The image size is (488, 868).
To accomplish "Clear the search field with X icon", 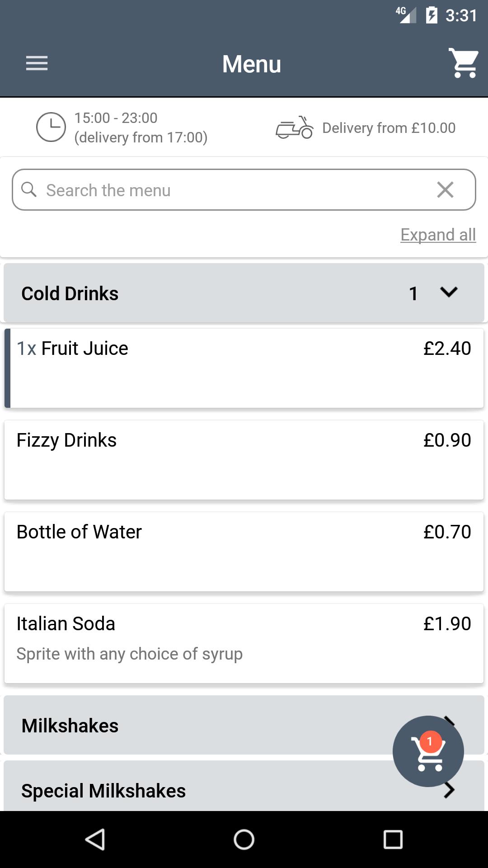I will [445, 190].
